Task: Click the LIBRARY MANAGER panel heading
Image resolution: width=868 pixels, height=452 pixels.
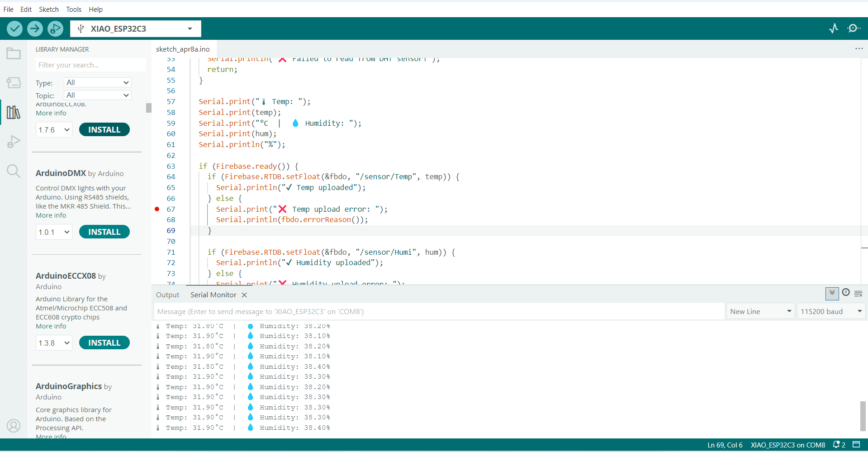Action: [62, 49]
